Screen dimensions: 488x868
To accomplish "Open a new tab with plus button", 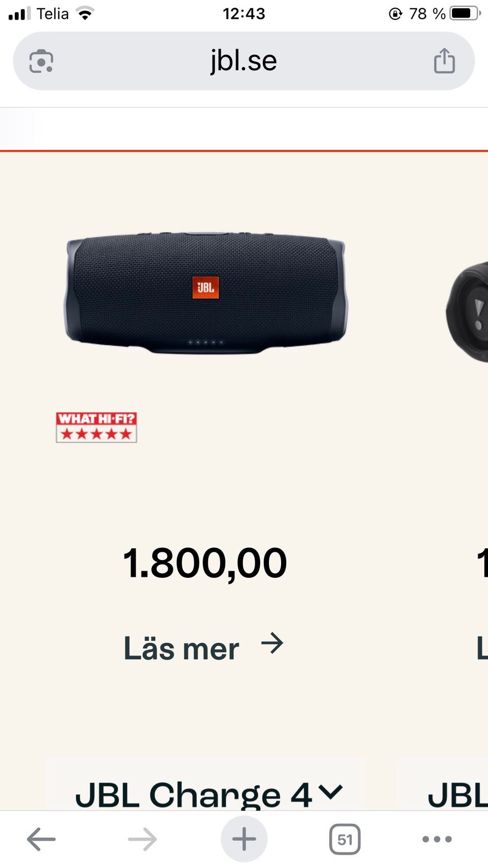I will (244, 839).
